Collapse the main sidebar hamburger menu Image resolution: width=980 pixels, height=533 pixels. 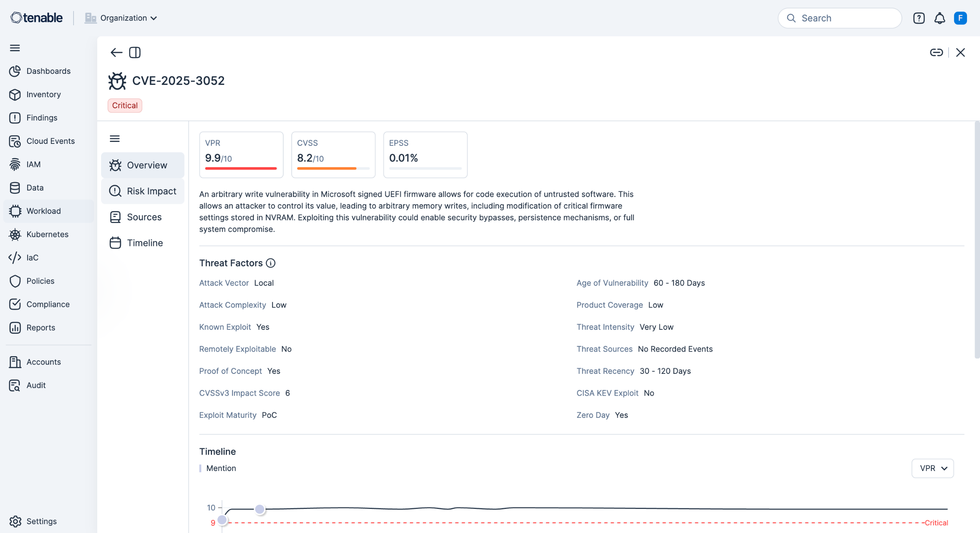(15, 48)
